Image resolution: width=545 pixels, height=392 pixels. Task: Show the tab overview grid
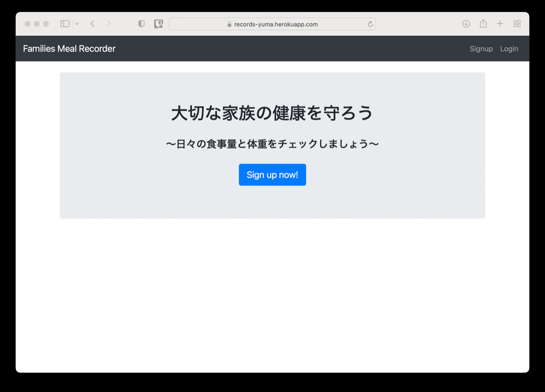coord(517,24)
